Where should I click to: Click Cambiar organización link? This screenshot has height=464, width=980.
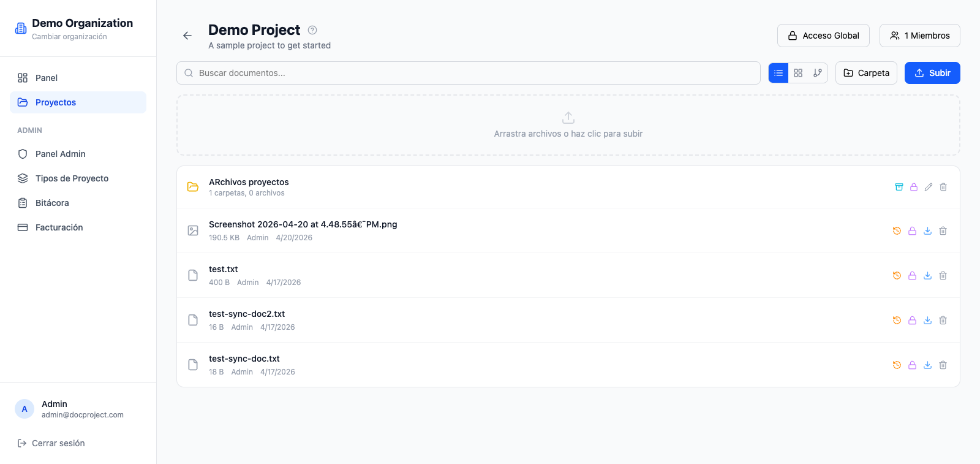coord(69,37)
